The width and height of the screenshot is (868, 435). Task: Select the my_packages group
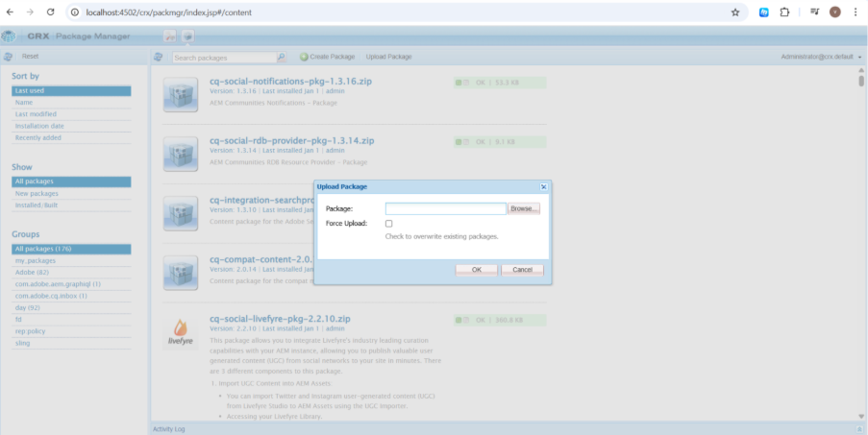point(71,260)
